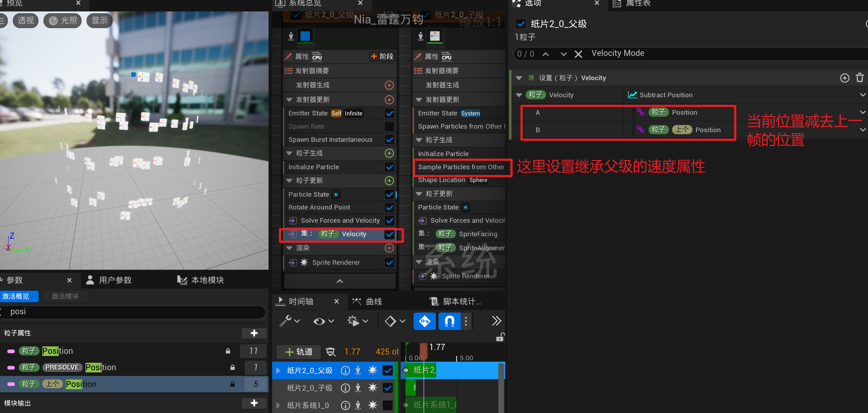The image size is (868, 413).
Task: Click the track filter icon beside 轨道 button
Action: coord(331,352)
